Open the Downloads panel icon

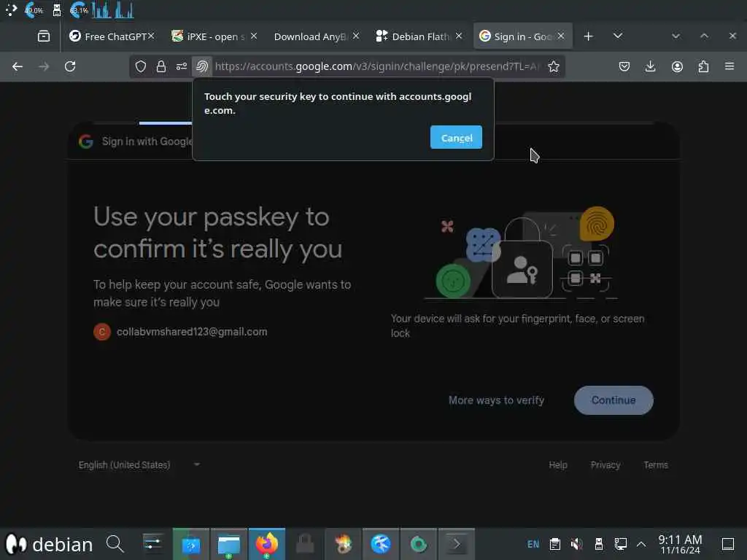tap(650, 66)
